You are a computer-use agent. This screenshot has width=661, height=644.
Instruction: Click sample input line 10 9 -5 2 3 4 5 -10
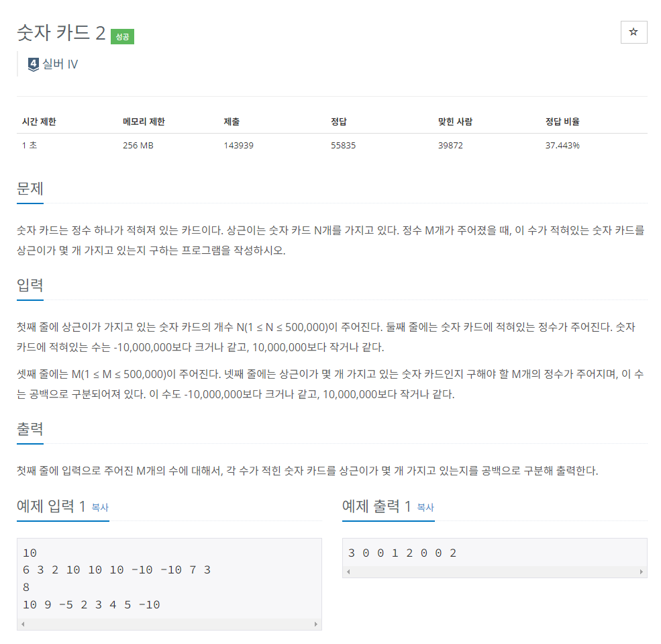tap(91, 605)
